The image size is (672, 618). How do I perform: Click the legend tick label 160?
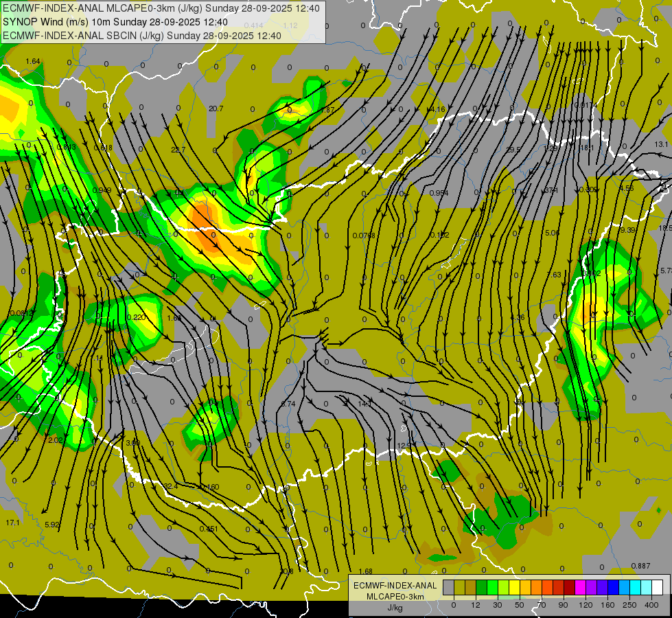[607, 605]
